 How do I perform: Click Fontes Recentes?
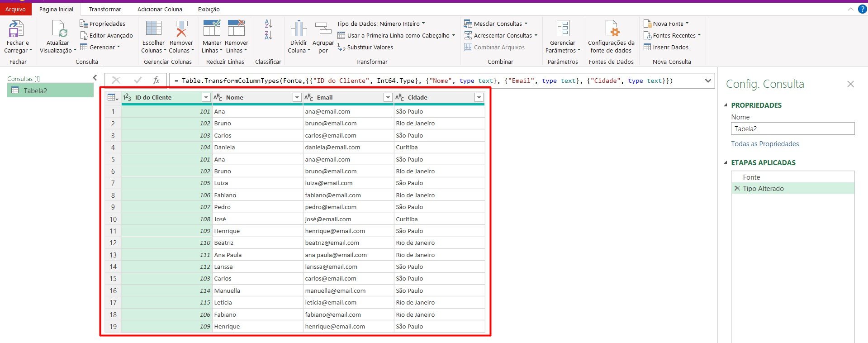click(x=672, y=35)
